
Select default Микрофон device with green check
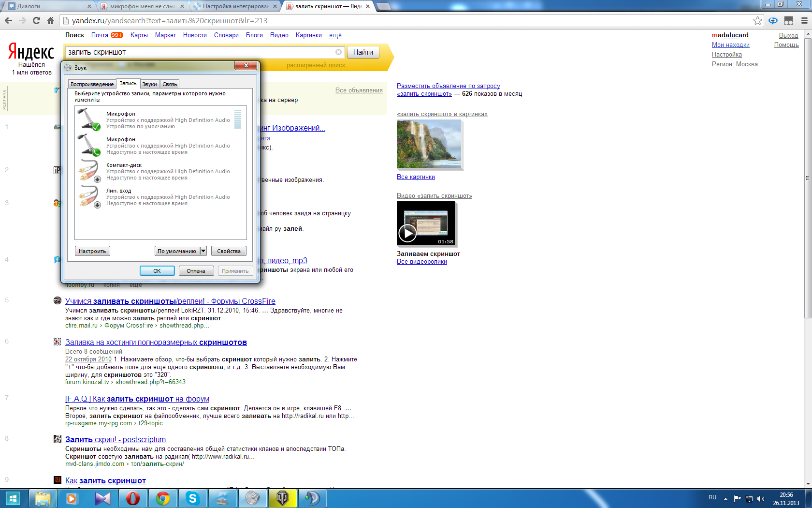[x=161, y=120]
